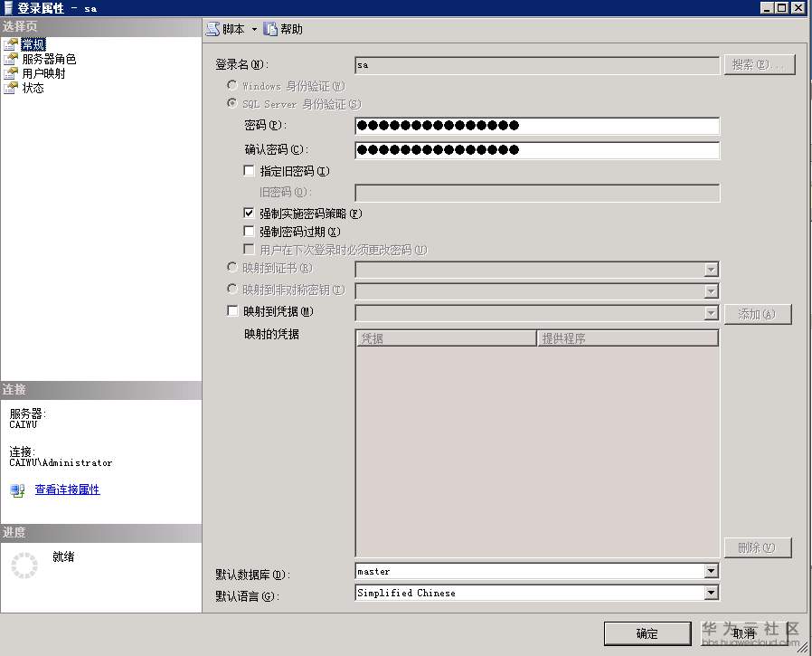Open the 状态 page
This screenshot has height=656, width=812.
click(33, 88)
